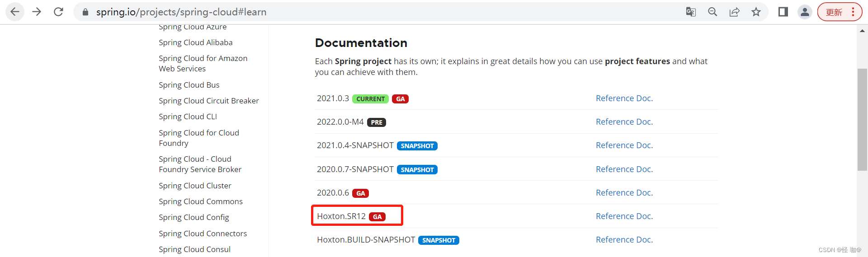
Task: Click GA badge beside Hoxton.SR12
Action: click(377, 217)
